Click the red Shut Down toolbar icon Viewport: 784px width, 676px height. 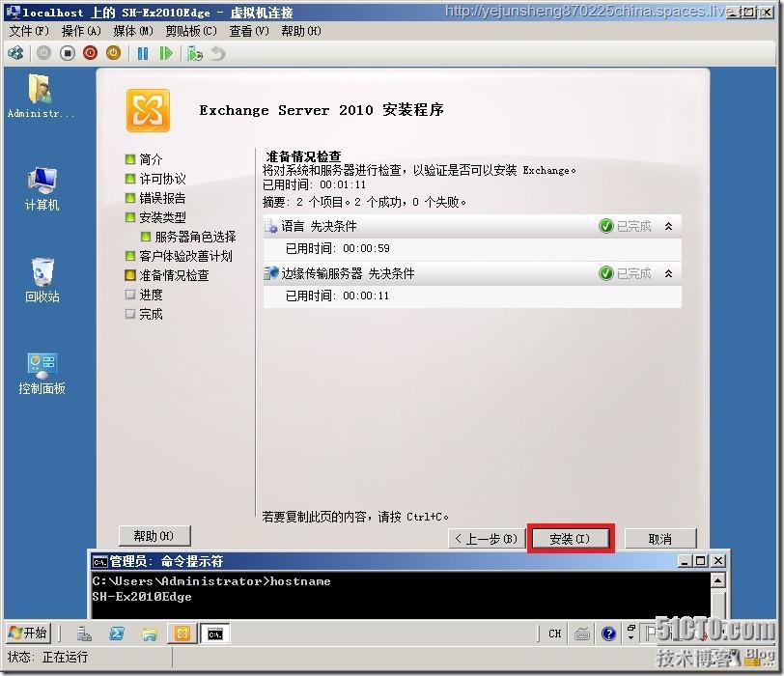[x=91, y=53]
